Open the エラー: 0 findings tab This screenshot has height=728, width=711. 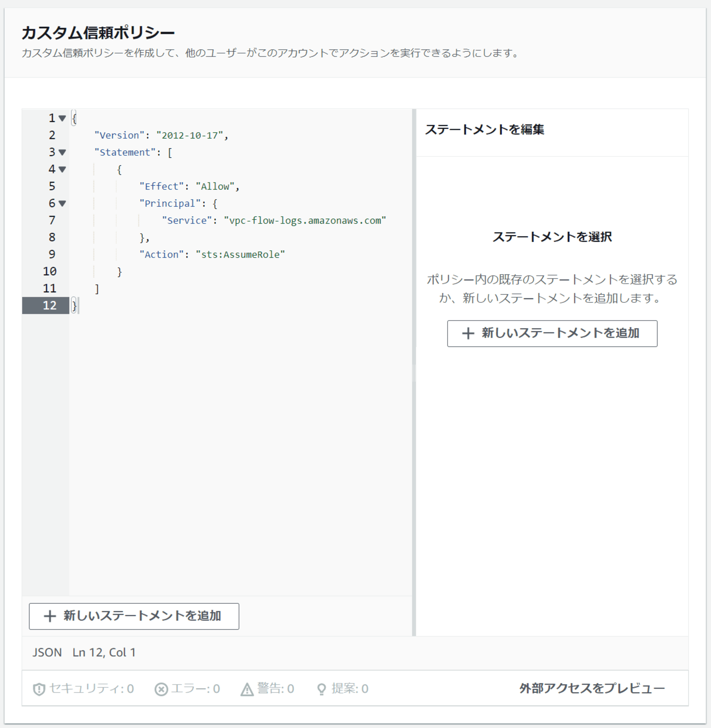(x=187, y=689)
